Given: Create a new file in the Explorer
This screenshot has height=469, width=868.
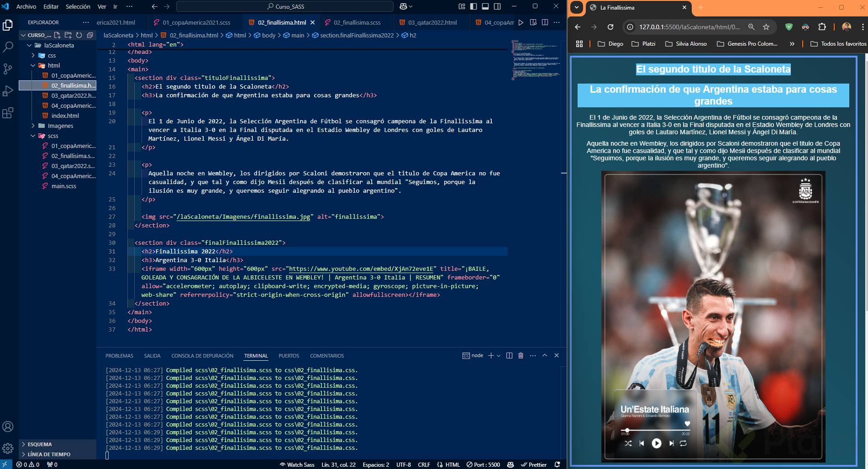Looking at the screenshot, I should pos(57,35).
